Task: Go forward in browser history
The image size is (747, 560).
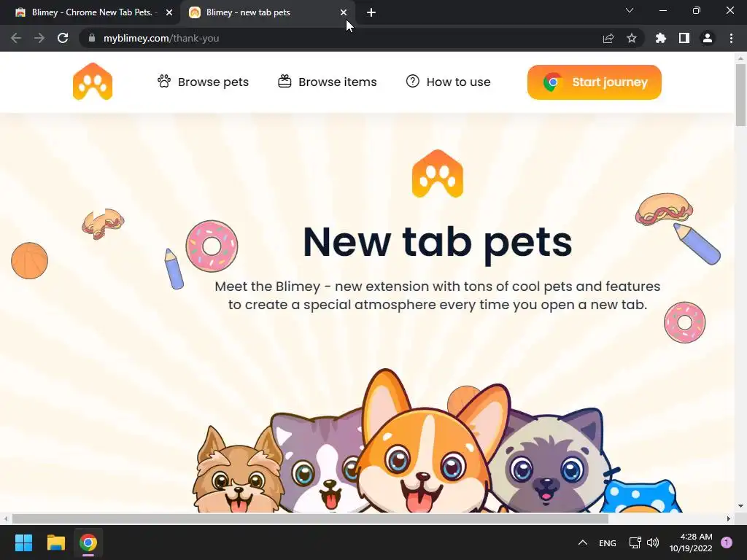Action: 39,38
